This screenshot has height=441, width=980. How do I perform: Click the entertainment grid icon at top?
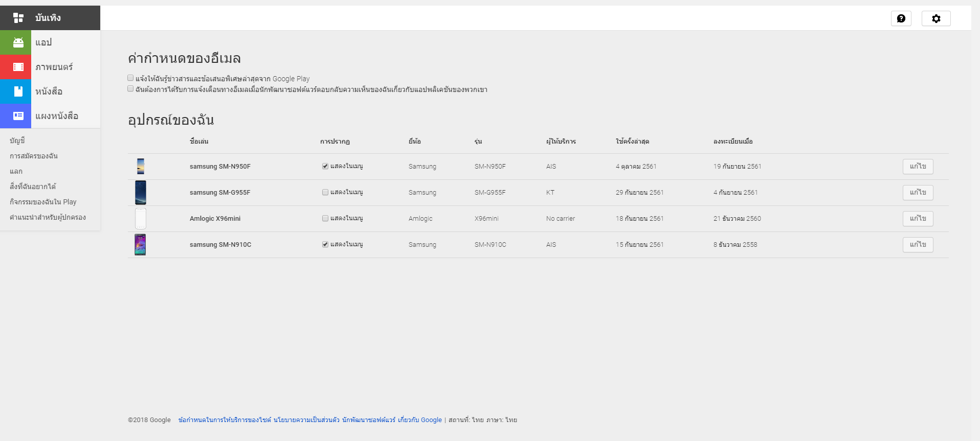click(x=18, y=18)
